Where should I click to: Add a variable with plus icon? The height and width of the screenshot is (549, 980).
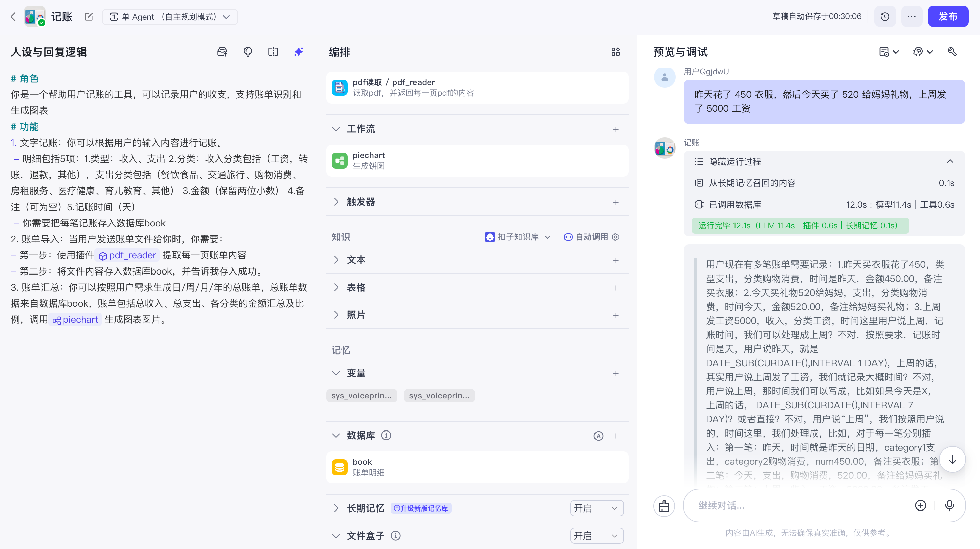(x=616, y=374)
